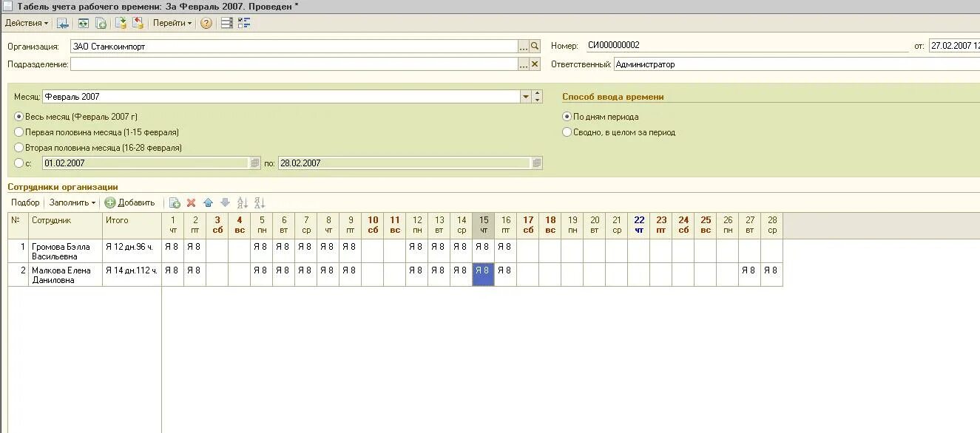This screenshot has width=980, height=433.
Task: Open selection for Организация with ellipsis button
Action: (x=524, y=47)
